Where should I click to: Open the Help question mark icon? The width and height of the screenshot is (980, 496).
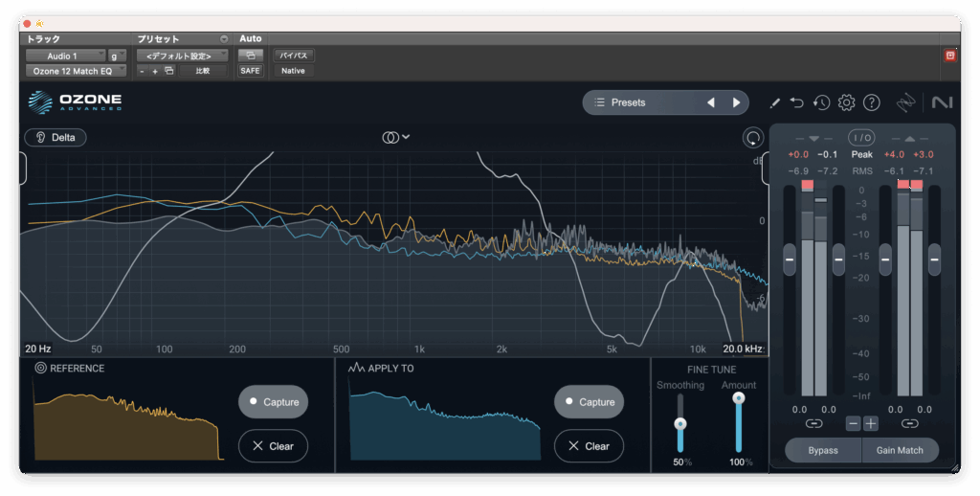click(871, 102)
